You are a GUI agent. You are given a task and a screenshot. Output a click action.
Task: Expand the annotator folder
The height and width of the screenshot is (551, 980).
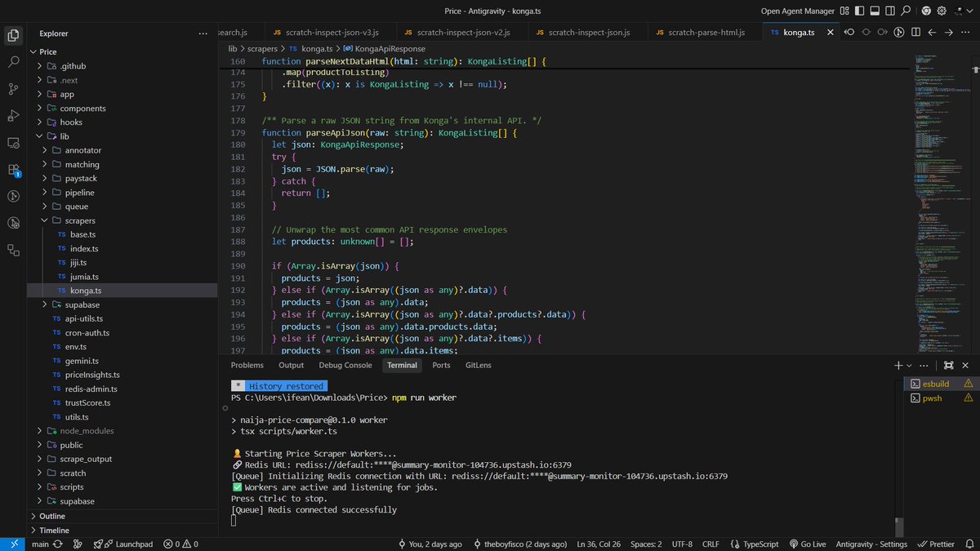coord(122,150)
